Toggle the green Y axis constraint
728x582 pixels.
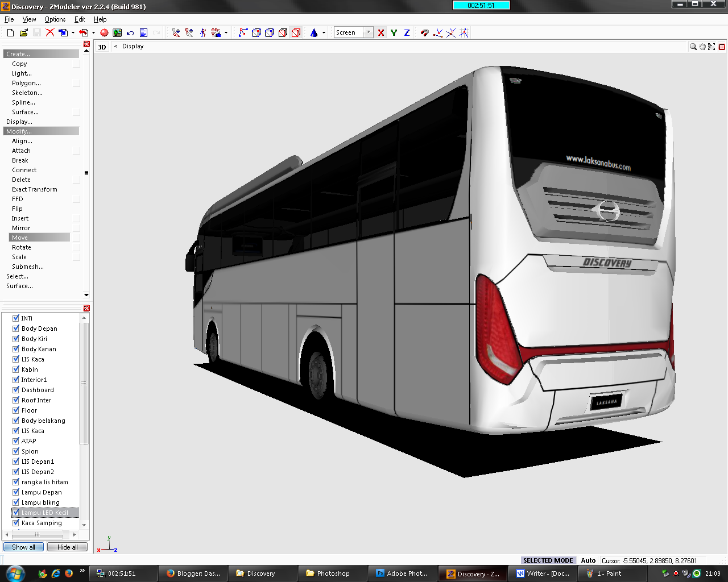[394, 32]
